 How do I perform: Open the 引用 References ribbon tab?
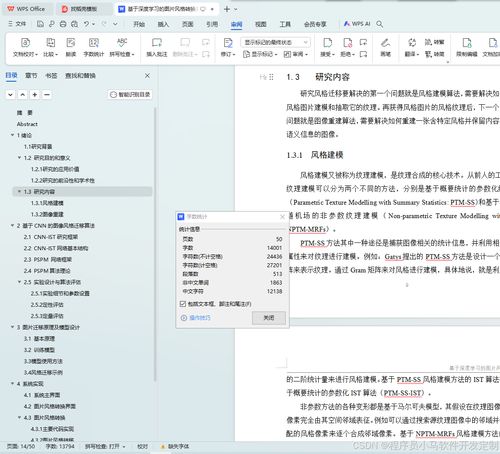212,24
